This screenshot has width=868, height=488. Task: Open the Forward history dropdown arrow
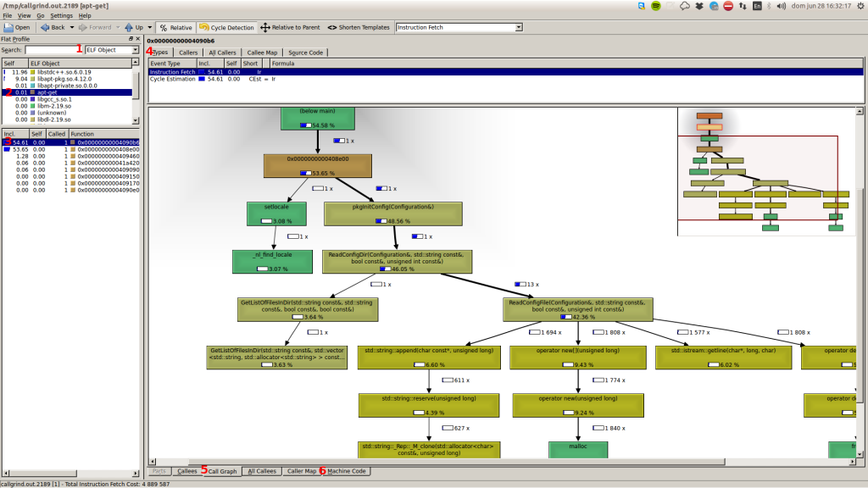tap(118, 27)
